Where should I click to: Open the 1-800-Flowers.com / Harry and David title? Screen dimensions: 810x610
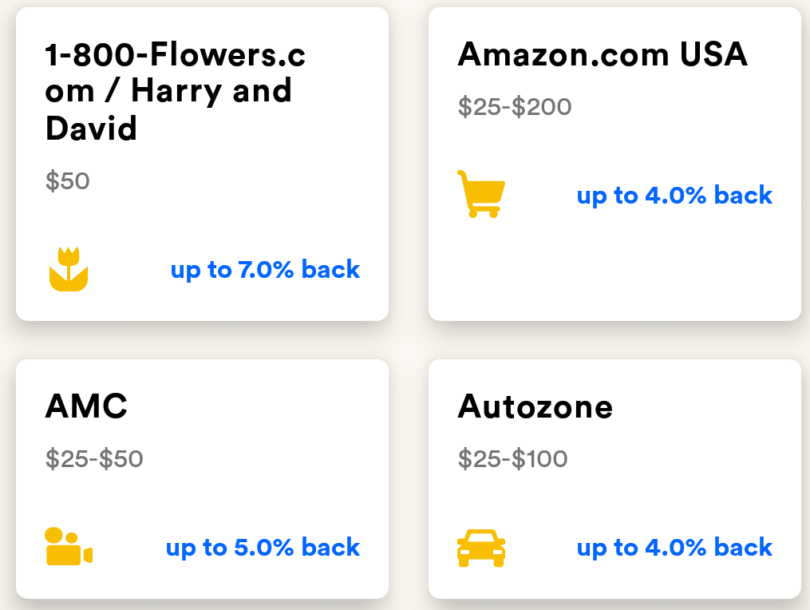click(174, 91)
